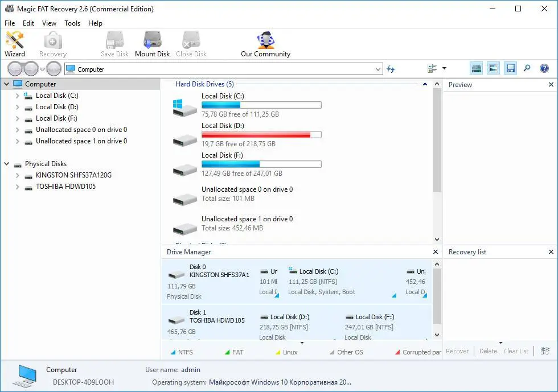Close the Recovery list panel

pyautogui.click(x=551, y=252)
